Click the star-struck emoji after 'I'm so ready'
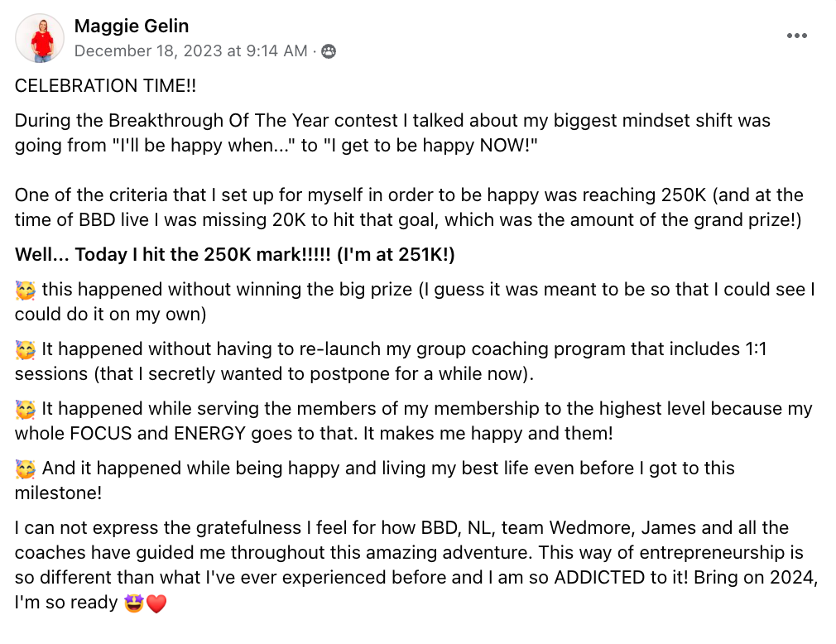The width and height of the screenshot is (836, 644). [x=134, y=603]
